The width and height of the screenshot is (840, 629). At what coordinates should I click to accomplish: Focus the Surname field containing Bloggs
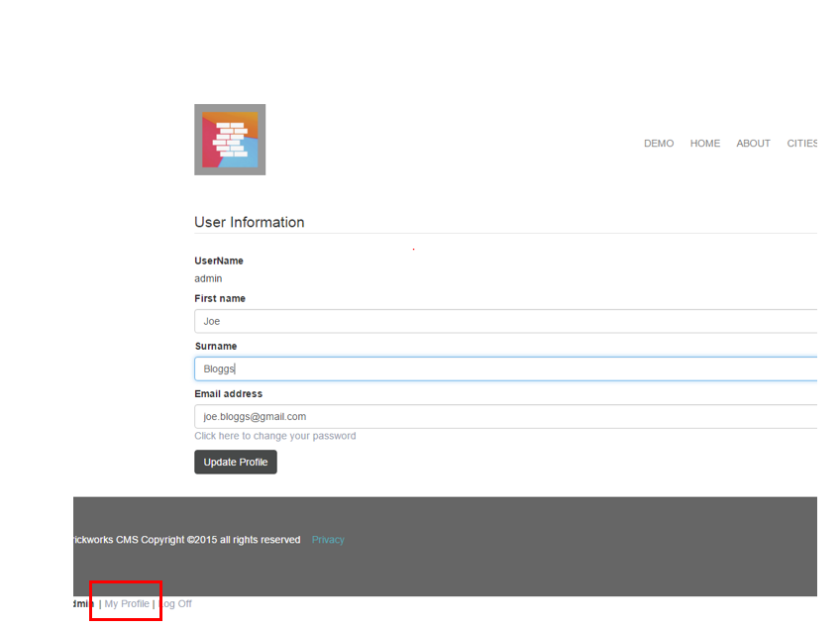(x=505, y=368)
